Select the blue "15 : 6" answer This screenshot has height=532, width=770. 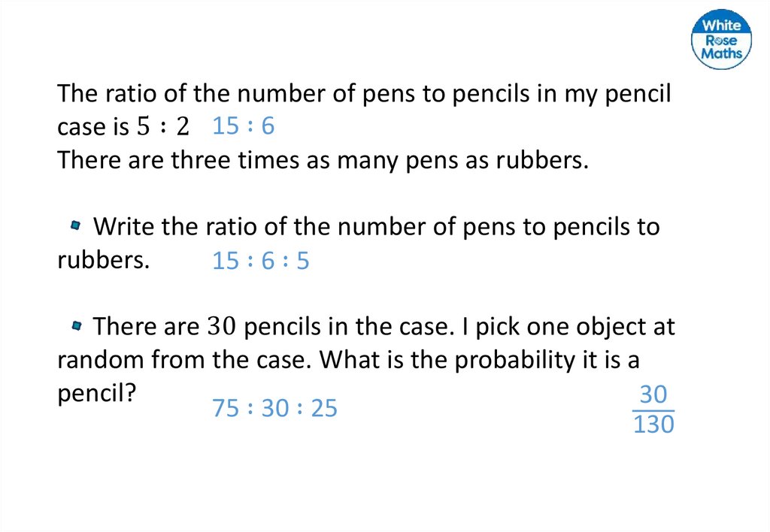[x=244, y=126]
